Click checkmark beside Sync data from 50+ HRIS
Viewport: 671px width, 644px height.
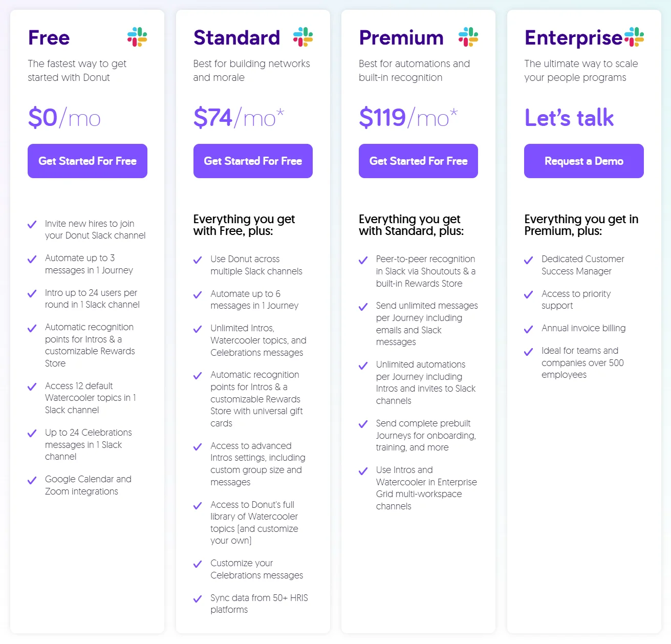click(x=198, y=599)
